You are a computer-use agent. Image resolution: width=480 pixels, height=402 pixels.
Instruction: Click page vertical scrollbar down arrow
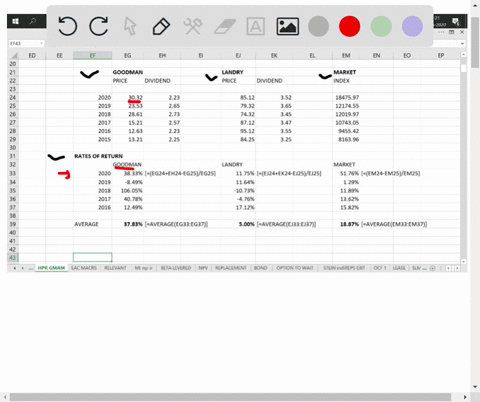point(475,387)
